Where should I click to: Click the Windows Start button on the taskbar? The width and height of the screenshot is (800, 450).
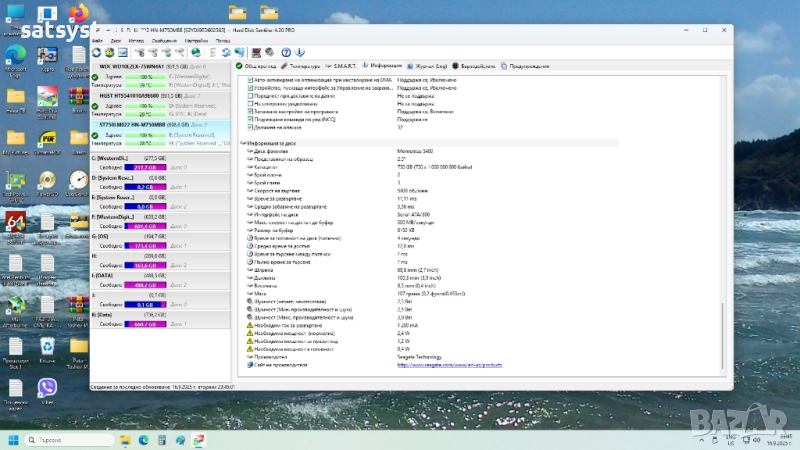click(14, 439)
